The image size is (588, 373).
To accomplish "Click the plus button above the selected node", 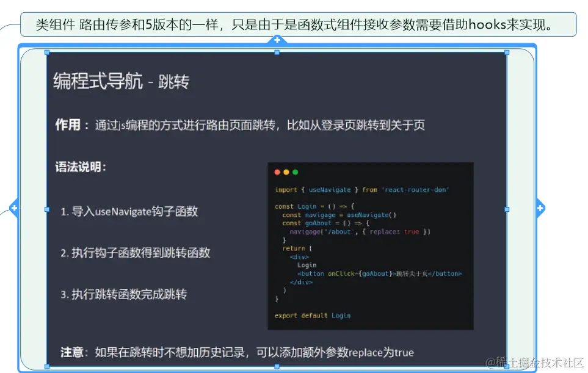I will (x=277, y=39).
